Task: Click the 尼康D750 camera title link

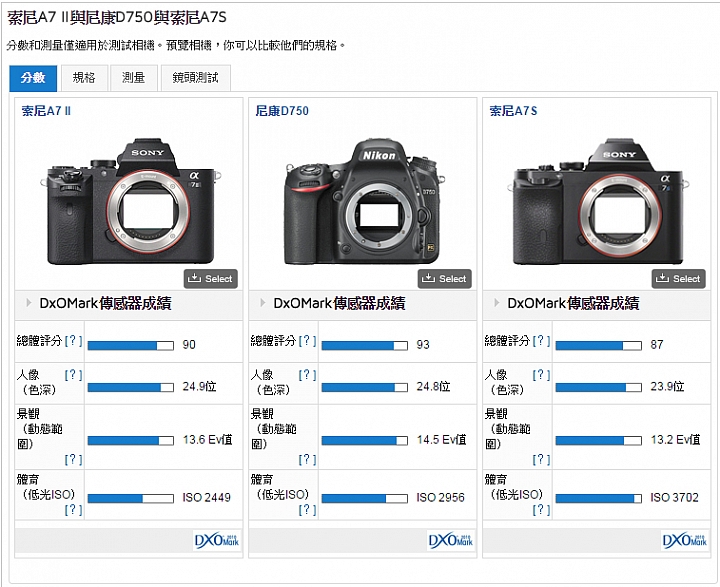Action: point(282,111)
